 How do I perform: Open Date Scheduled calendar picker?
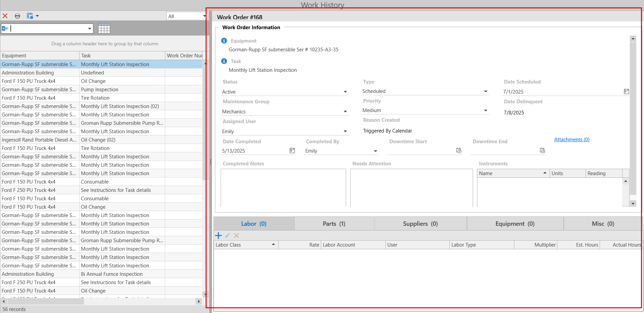[x=627, y=91]
